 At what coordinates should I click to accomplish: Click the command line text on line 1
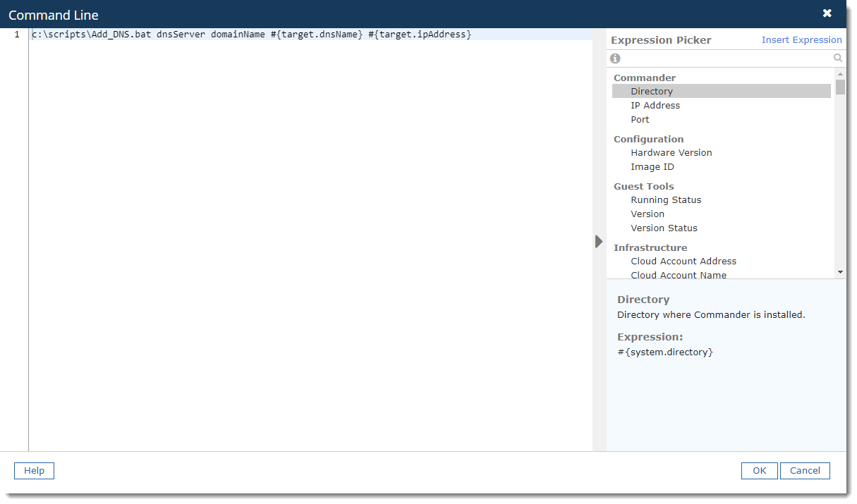click(x=251, y=35)
